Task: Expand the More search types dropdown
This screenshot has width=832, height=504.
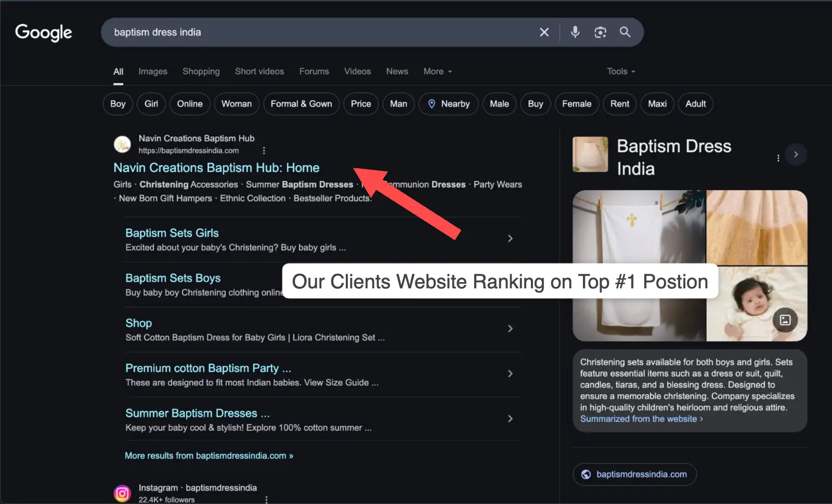Action: 437,72
